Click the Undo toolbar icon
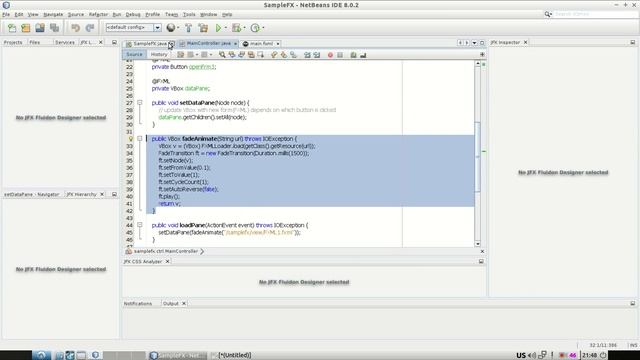Viewport: 640px width, 360px height. click(x=76, y=28)
